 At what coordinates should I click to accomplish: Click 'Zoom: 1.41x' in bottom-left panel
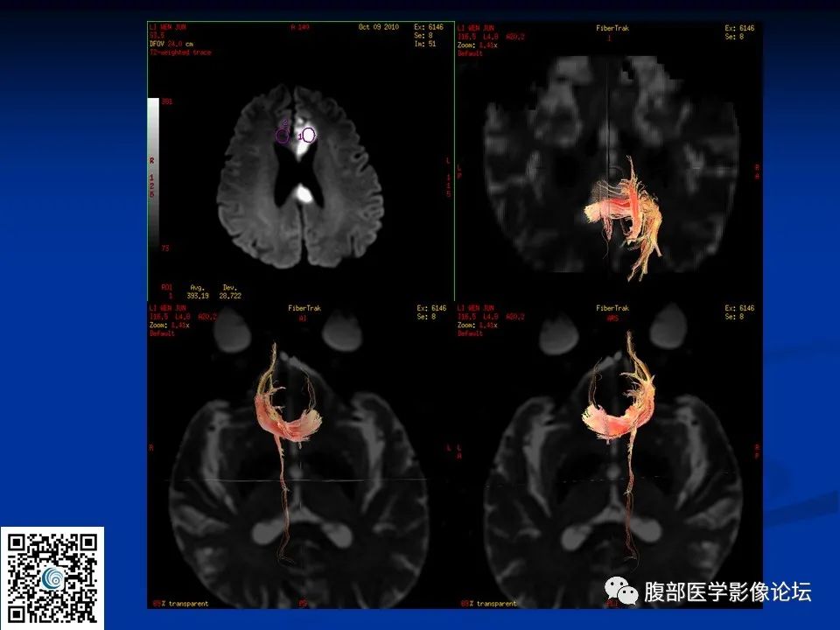pyautogui.click(x=169, y=325)
